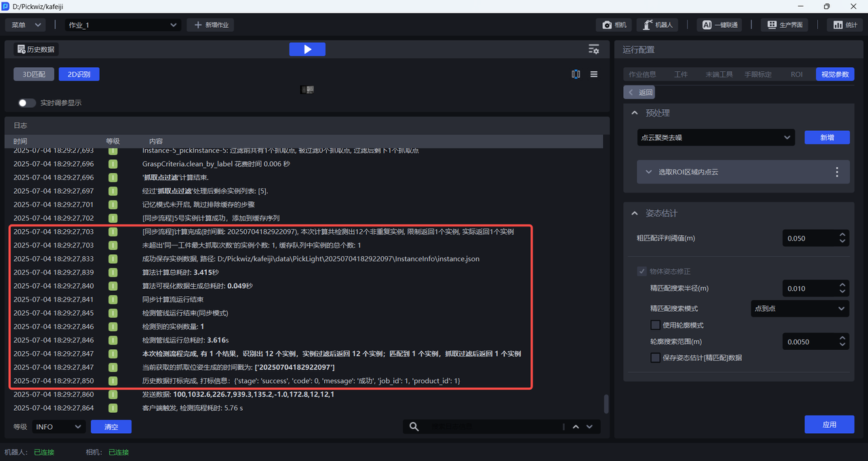Open 历史数据 history data
This screenshot has height=461, width=868.
click(36, 49)
